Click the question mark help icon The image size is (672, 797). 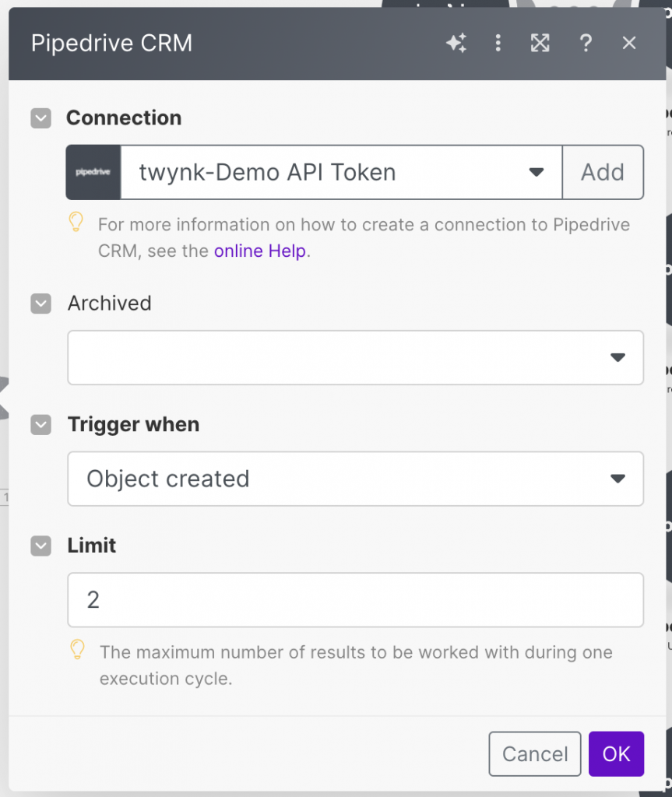pyautogui.click(x=586, y=44)
